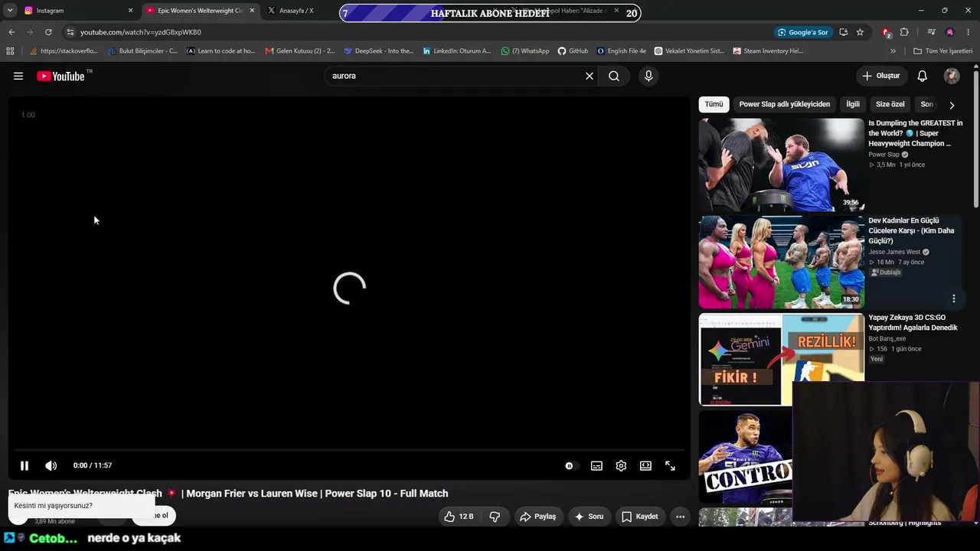Switch to the Anasayfa / X tab
This screenshot has height=551, width=980.
point(296,11)
